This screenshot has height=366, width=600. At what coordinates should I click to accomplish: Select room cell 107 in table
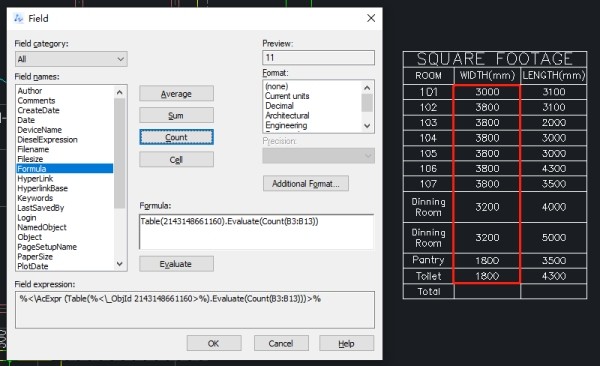[429, 184]
